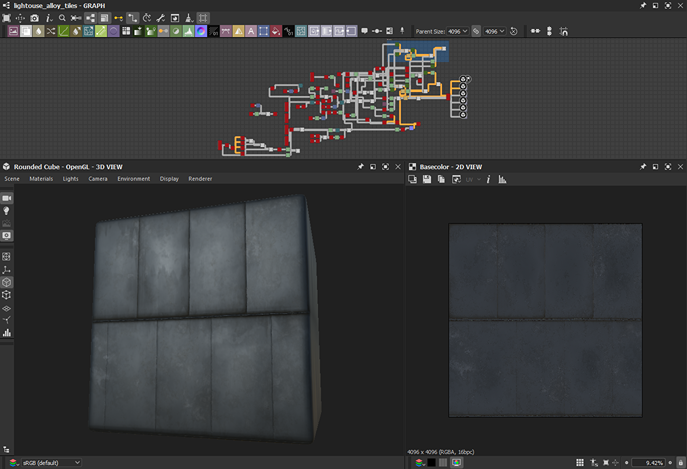Open the sRGB (default) color space dropdown
Screen dimensions: 687x469
[x=50, y=463]
